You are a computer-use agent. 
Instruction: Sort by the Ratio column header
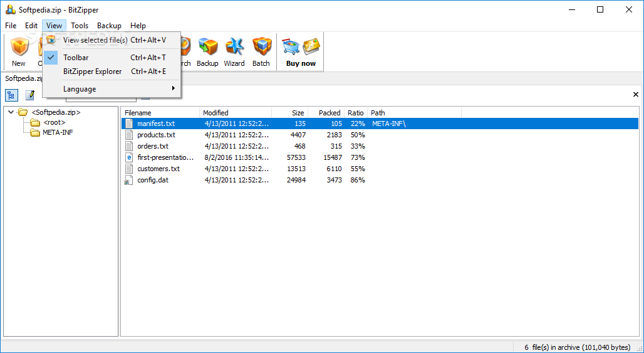(356, 113)
